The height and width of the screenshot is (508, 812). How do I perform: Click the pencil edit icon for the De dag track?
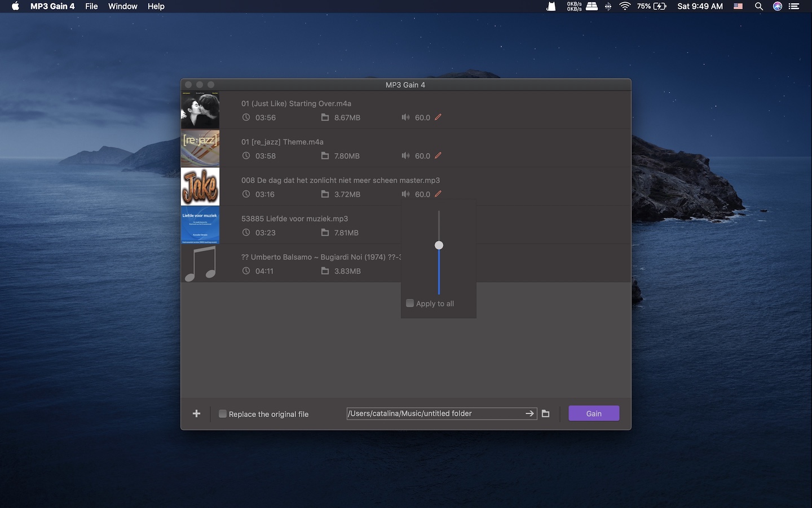(438, 194)
